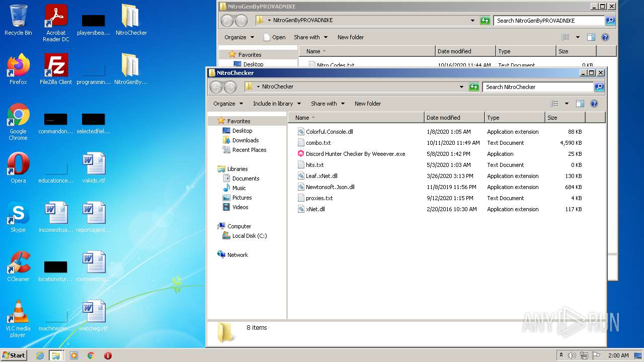Select the Colorful.Console.dll file

click(x=325, y=132)
